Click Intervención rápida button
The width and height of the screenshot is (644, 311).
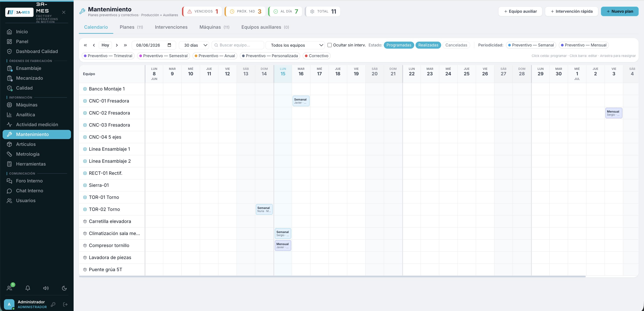[x=571, y=12]
